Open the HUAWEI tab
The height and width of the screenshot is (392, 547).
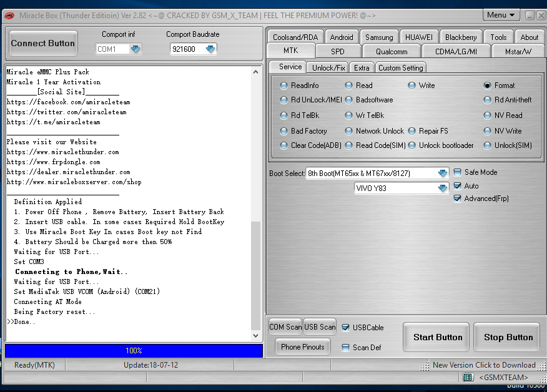click(x=418, y=37)
